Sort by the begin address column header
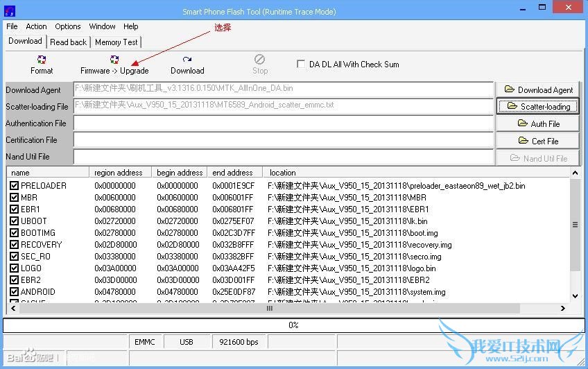This screenshot has width=588, height=369. pos(180,173)
